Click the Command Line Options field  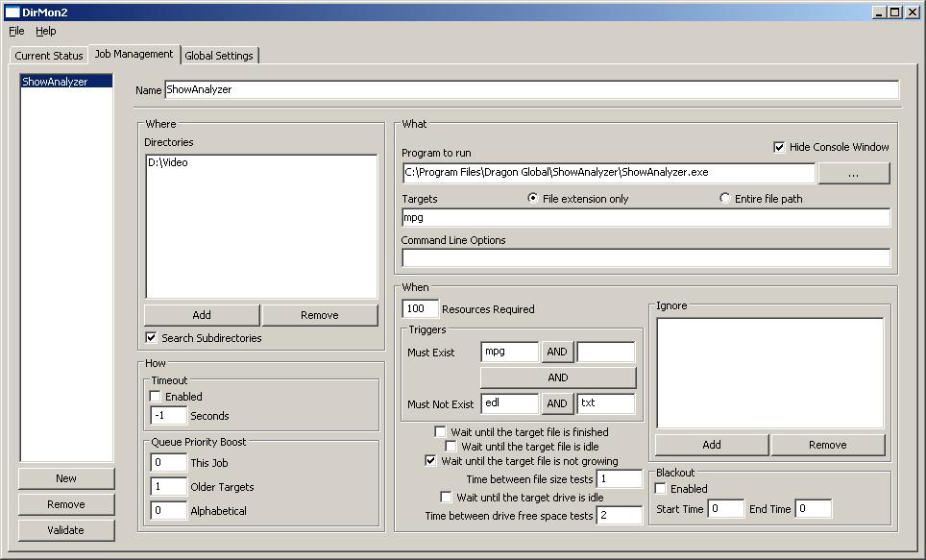click(646, 257)
